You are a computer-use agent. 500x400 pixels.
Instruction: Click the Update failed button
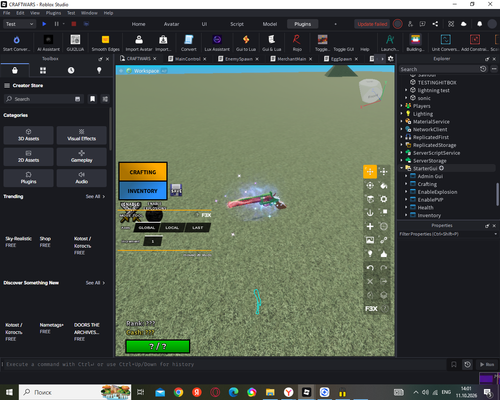click(372, 24)
